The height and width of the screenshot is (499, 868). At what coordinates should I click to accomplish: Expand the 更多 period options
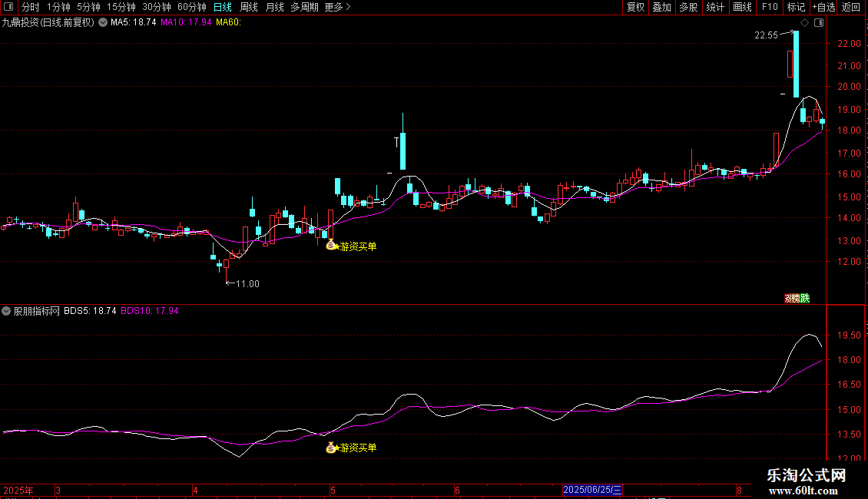337,7
